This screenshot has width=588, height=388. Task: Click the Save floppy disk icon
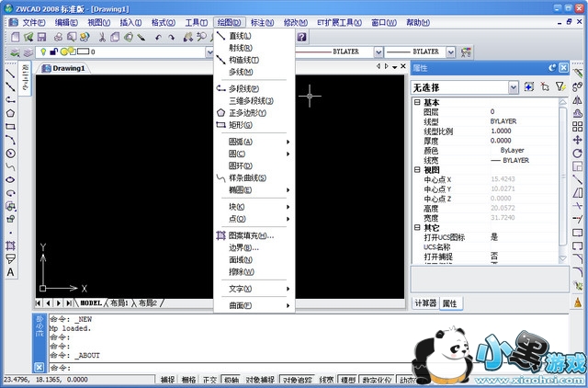coord(41,37)
